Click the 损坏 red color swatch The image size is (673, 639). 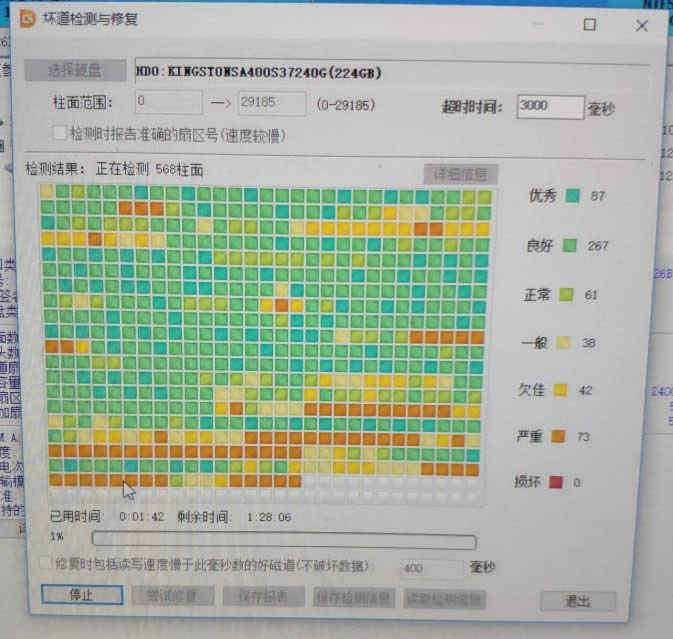coord(555,482)
